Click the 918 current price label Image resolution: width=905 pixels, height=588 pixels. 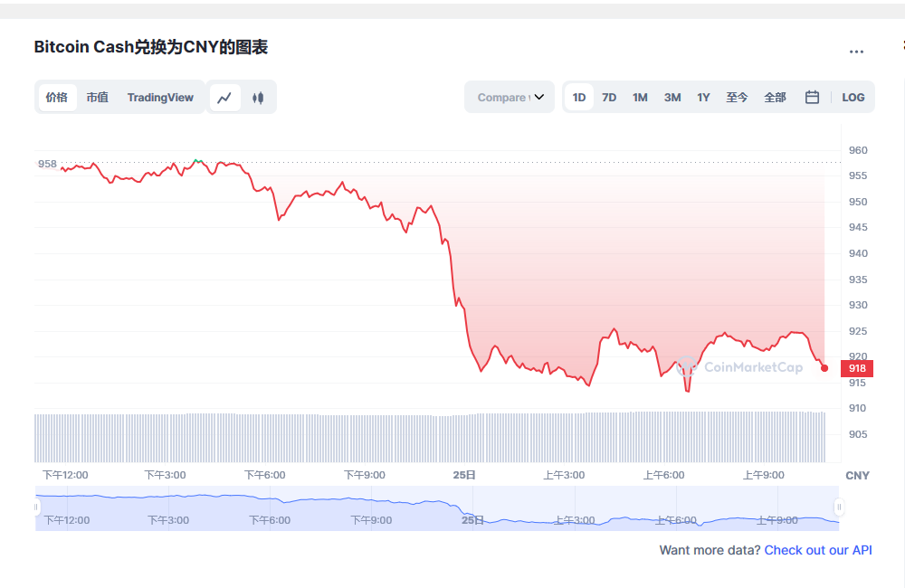tap(857, 368)
